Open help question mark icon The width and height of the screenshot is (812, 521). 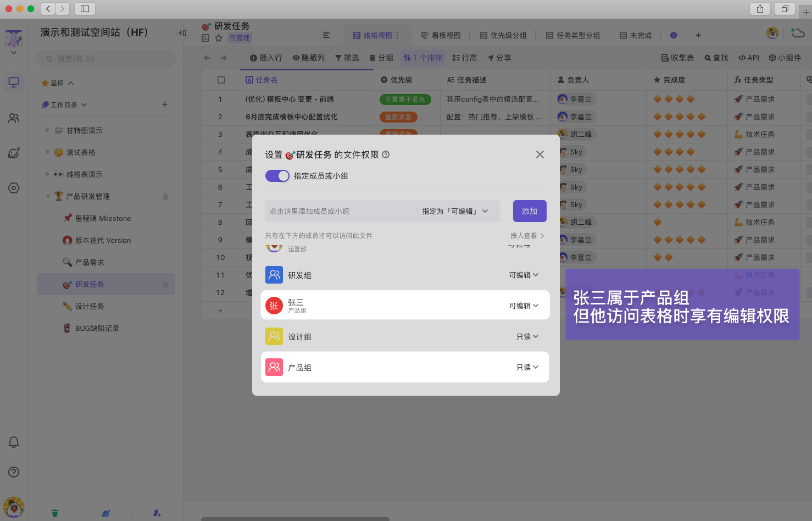tap(14, 472)
